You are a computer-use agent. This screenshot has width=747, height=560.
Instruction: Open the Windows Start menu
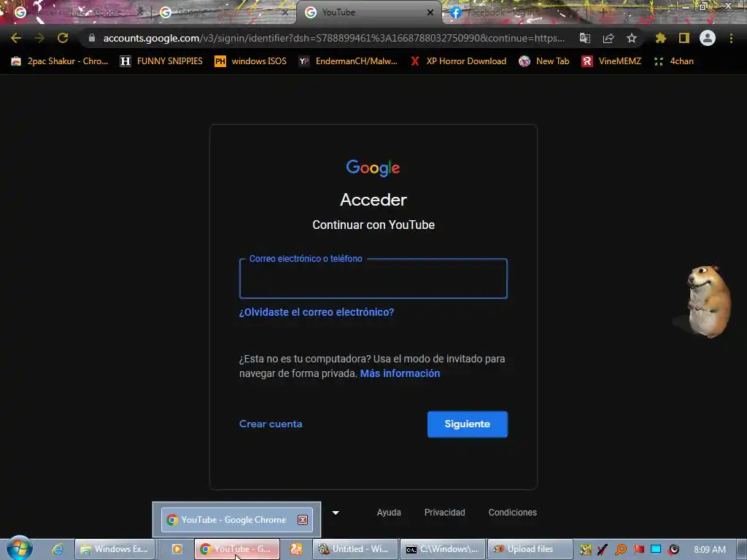(19, 548)
